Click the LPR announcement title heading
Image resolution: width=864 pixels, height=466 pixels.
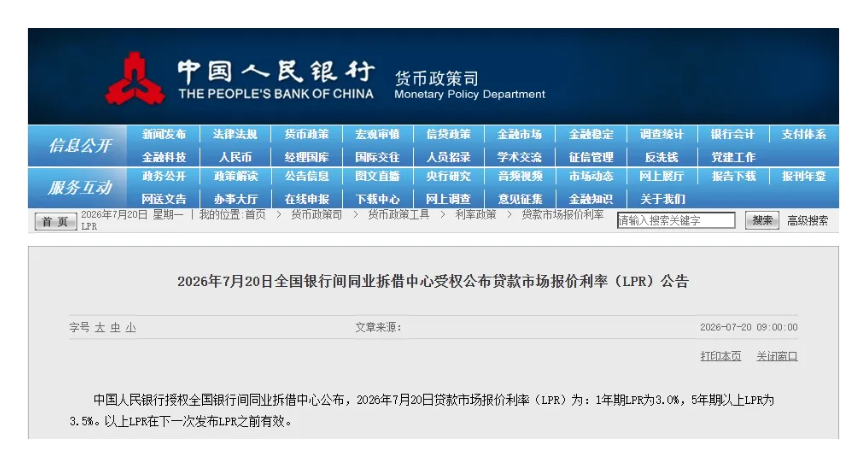[433, 281]
